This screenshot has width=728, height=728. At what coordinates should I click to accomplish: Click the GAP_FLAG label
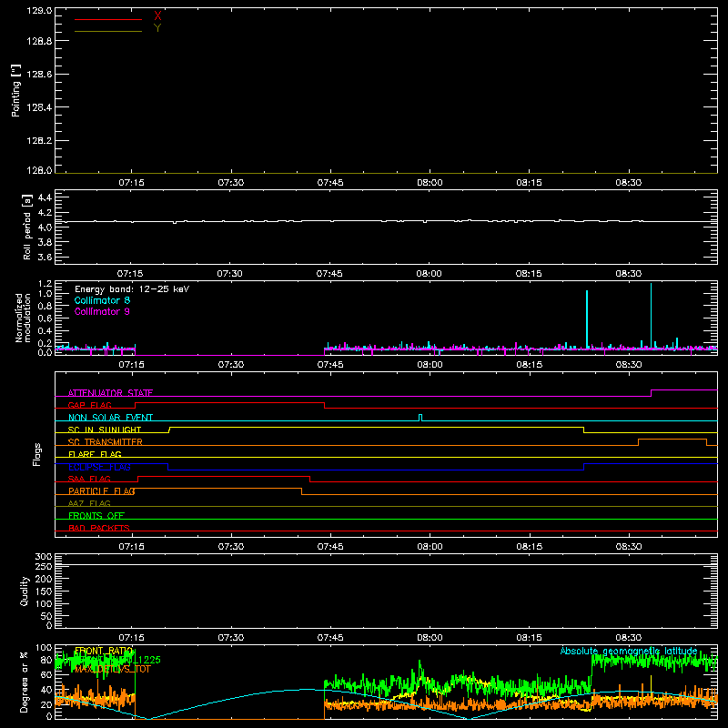[x=89, y=405]
